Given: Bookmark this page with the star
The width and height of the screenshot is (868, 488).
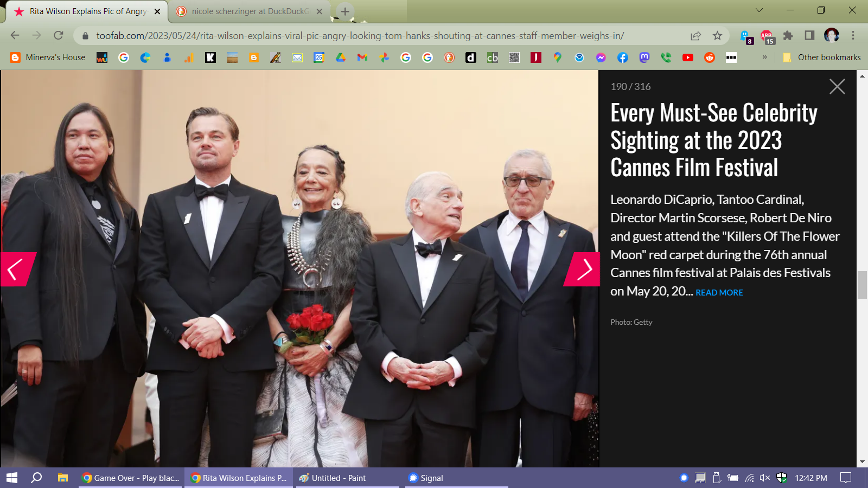Looking at the screenshot, I should coord(717,36).
